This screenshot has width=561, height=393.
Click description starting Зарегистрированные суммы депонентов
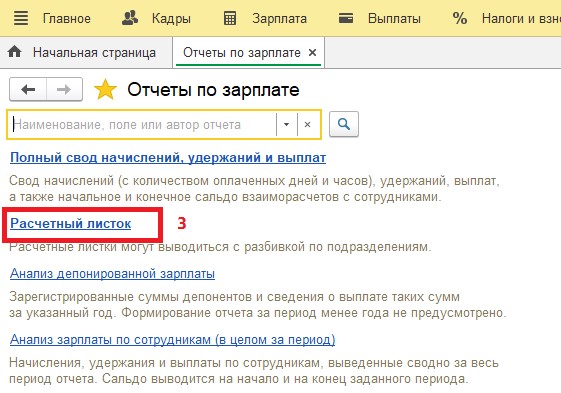pyautogui.click(x=258, y=305)
